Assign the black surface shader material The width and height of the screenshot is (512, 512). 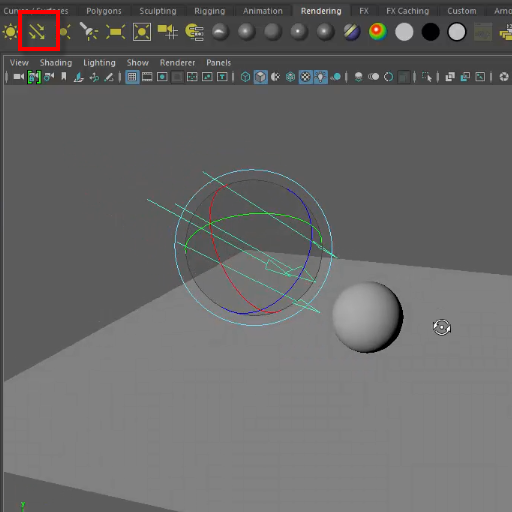430,32
